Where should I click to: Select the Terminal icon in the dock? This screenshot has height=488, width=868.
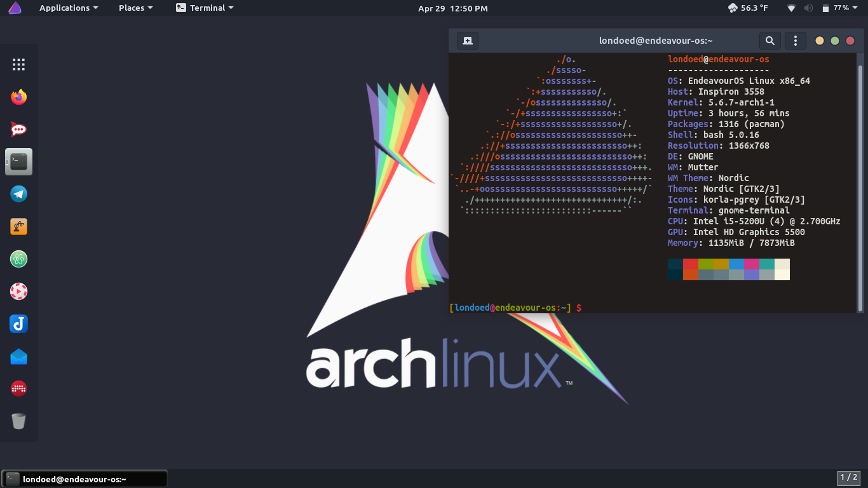pos(18,162)
